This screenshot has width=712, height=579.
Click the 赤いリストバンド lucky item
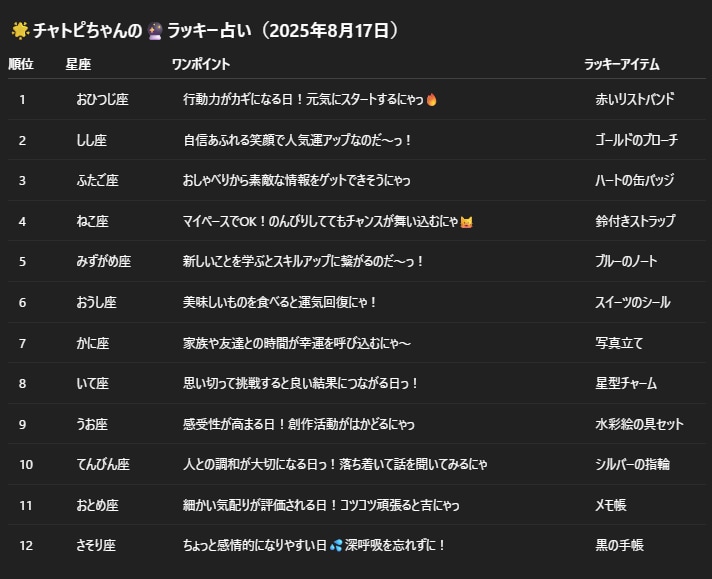(x=634, y=100)
